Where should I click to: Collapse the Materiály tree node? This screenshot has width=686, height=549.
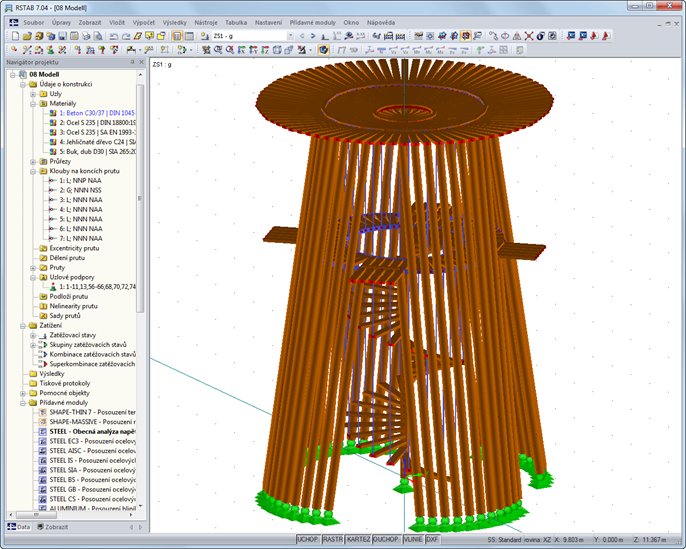click(32, 103)
